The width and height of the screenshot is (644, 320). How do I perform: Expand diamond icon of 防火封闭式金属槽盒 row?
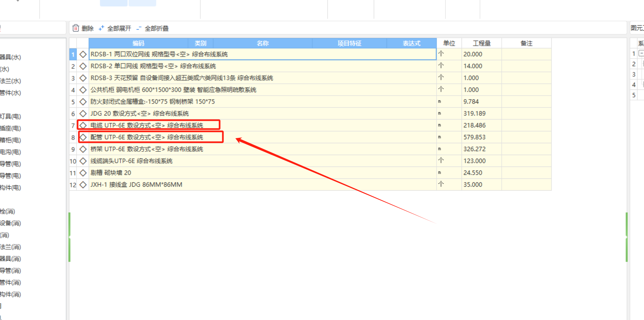83,102
